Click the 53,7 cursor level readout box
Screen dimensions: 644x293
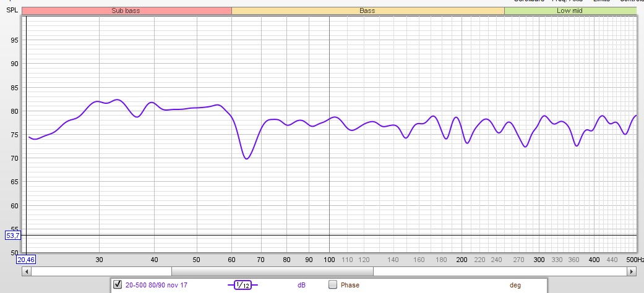[x=12, y=235]
